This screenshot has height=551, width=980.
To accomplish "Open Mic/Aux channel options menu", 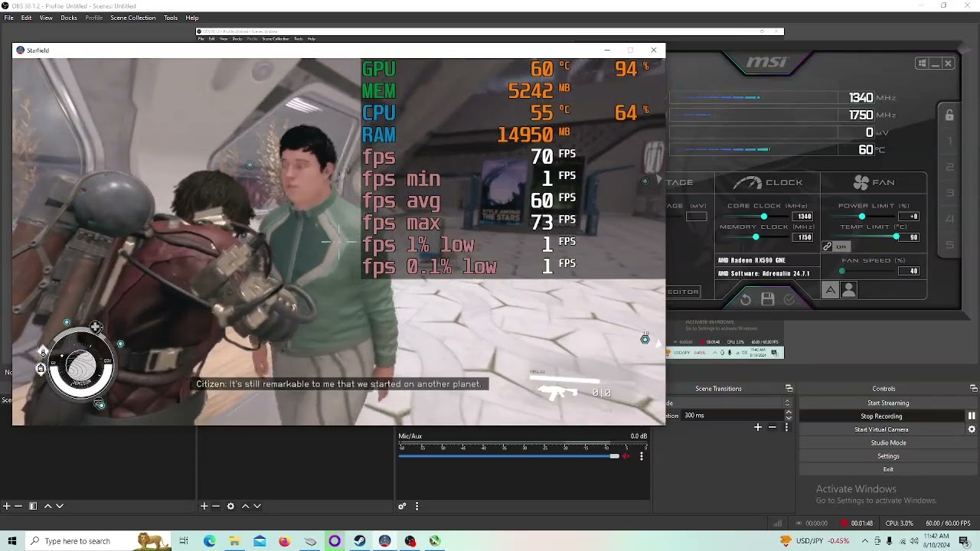I will coord(642,456).
